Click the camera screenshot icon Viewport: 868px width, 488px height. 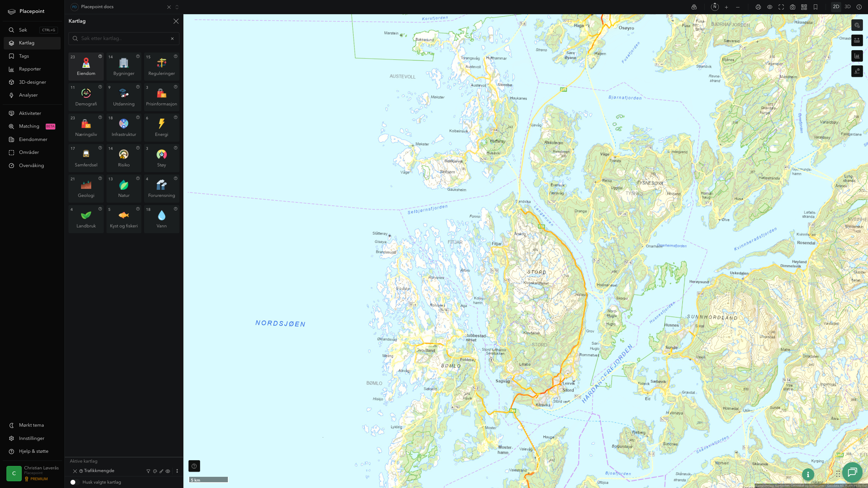click(792, 7)
